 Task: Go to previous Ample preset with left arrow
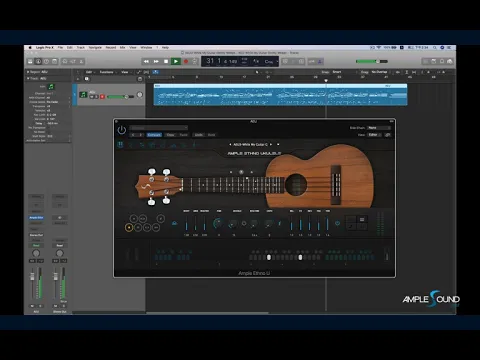[230, 144]
